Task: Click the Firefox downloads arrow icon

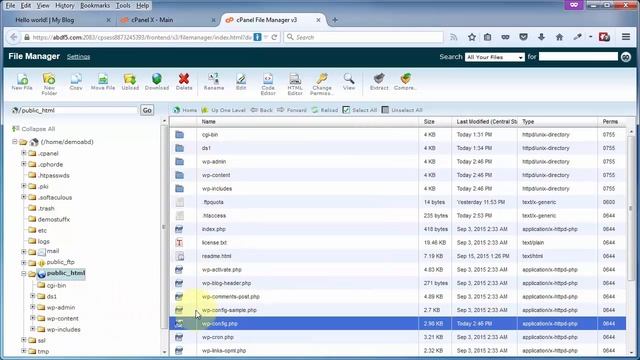Action: click(x=541, y=37)
